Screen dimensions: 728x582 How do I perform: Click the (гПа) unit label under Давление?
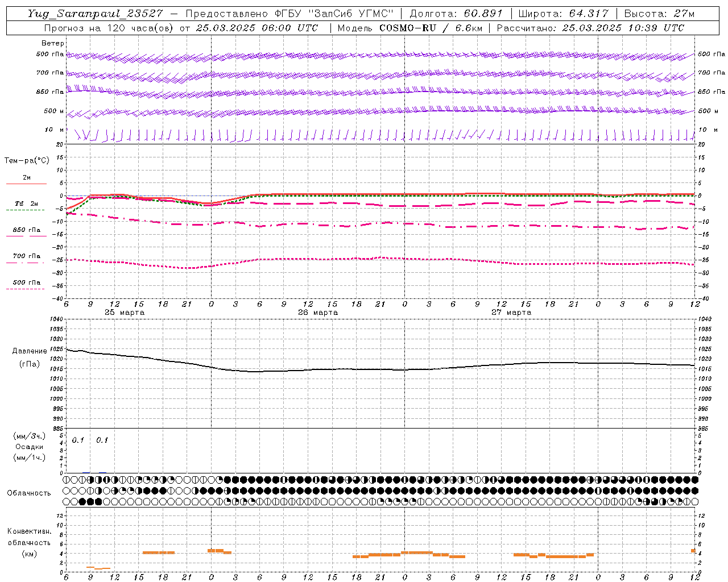click(x=30, y=364)
